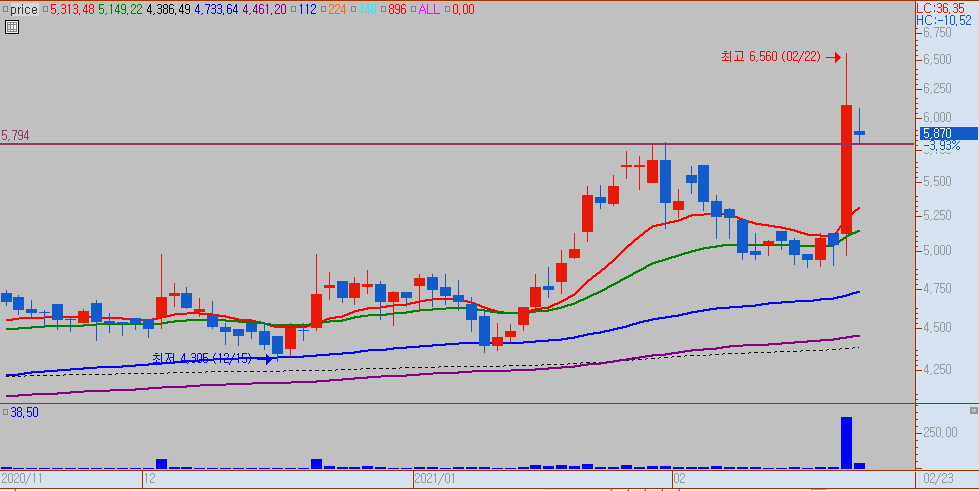Select the tall red 02/22 candle body
This screenshot has width=979, height=491.
847,169
